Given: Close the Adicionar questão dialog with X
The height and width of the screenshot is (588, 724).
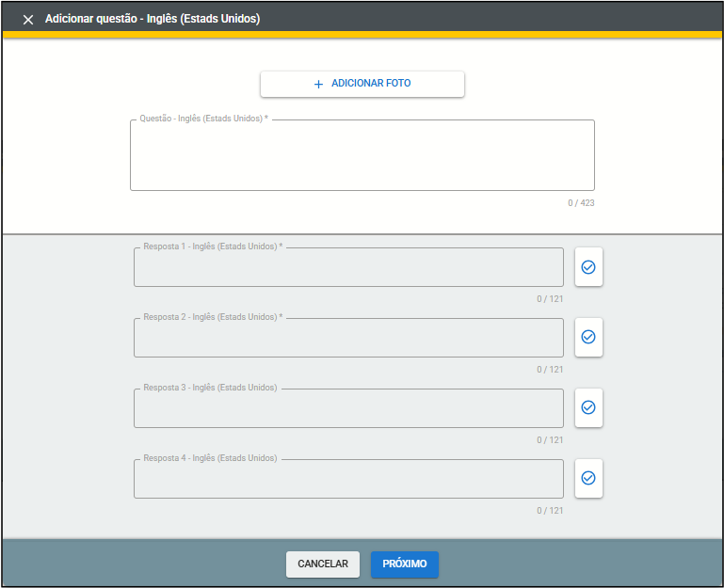Looking at the screenshot, I should pos(28,19).
